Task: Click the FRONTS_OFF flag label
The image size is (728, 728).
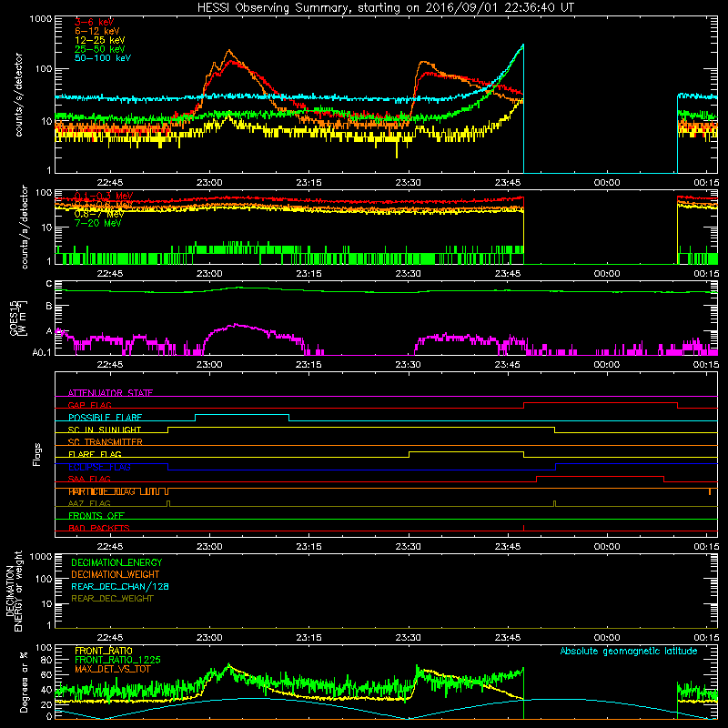Action: [96, 516]
